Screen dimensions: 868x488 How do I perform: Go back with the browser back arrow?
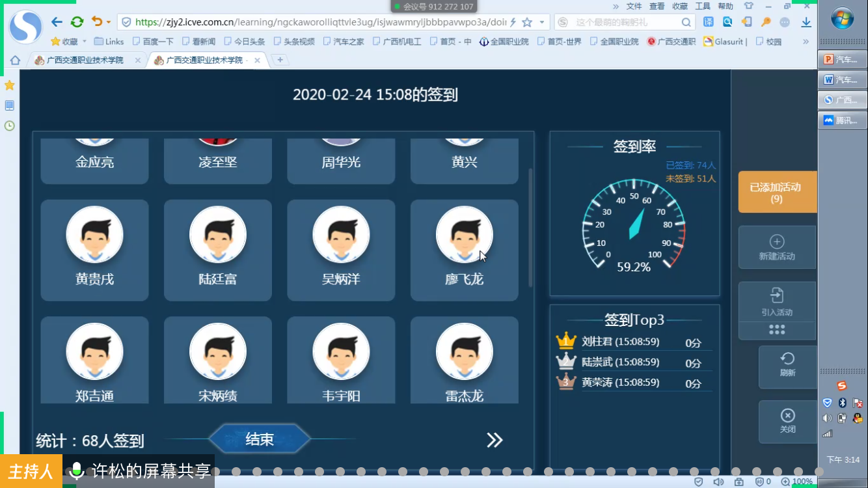(57, 22)
